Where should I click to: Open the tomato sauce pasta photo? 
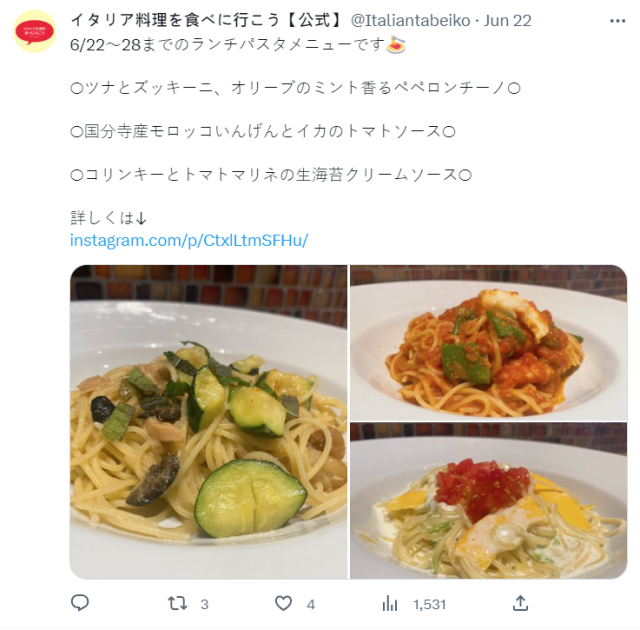pyautogui.click(x=489, y=343)
